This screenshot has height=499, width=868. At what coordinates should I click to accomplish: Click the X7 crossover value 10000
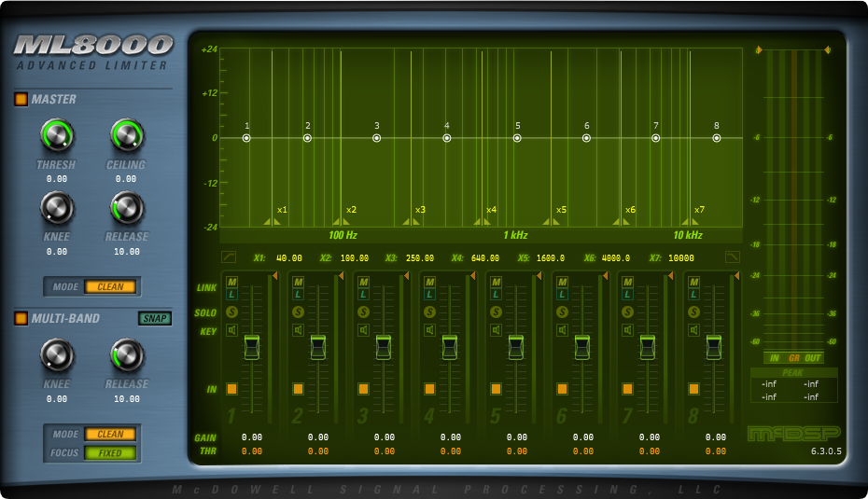[x=681, y=258]
